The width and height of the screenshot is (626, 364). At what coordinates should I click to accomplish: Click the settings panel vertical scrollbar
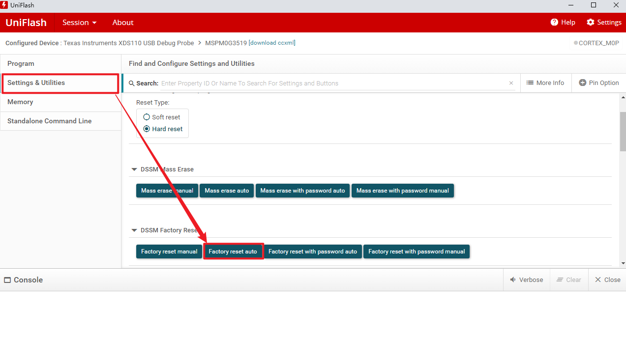coord(623,133)
